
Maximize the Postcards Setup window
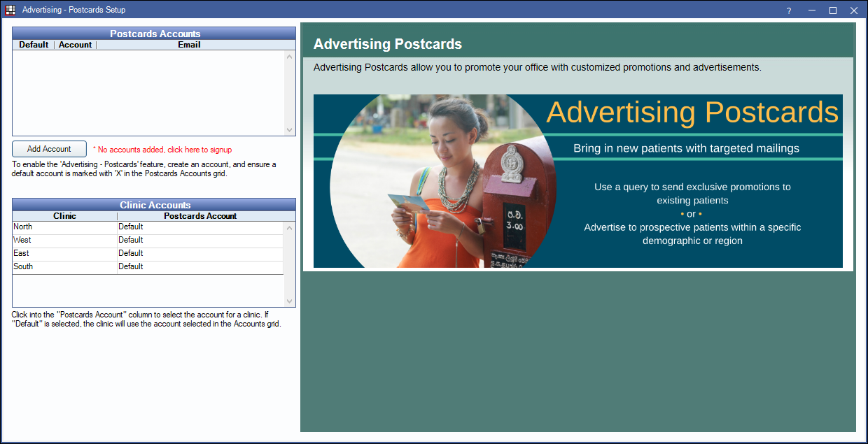pos(833,10)
